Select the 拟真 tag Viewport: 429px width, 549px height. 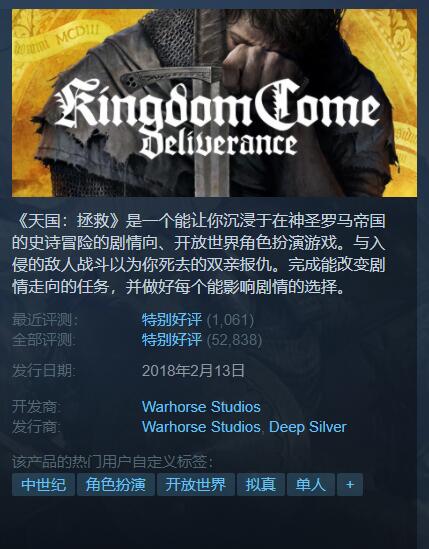pyautogui.click(x=261, y=485)
